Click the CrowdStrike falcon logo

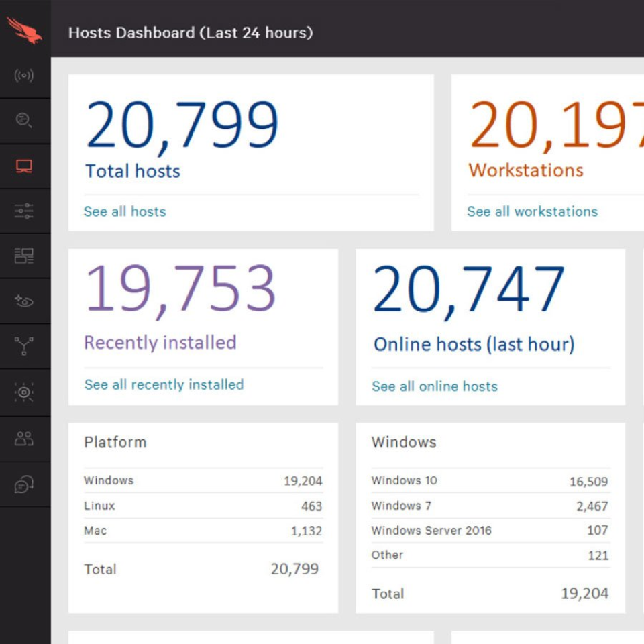[x=25, y=30]
